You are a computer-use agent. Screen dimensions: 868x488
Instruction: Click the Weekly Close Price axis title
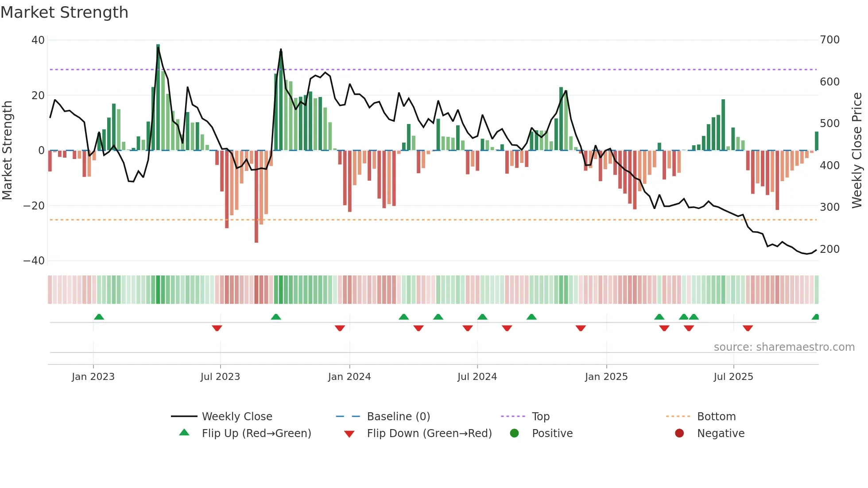(x=857, y=151)
